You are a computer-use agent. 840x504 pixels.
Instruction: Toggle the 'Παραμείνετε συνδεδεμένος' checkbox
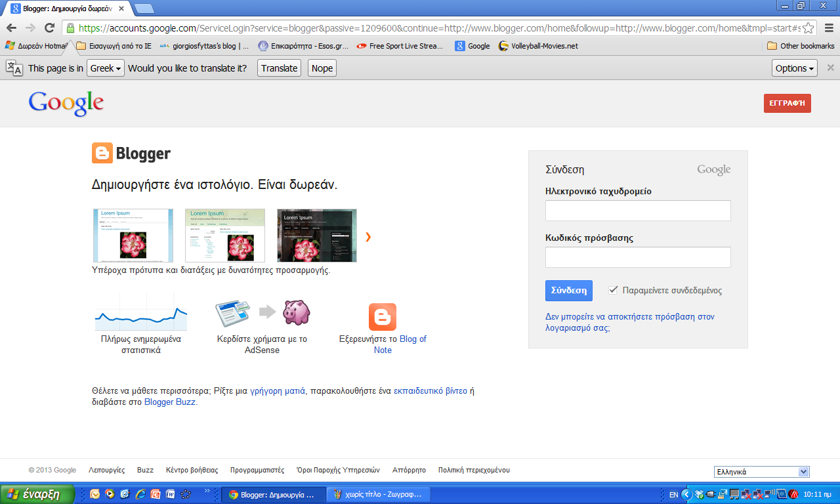[x=614, y=290]
